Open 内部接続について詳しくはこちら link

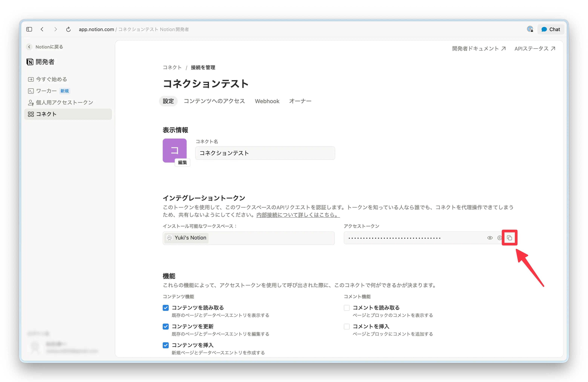coord(298,215)
